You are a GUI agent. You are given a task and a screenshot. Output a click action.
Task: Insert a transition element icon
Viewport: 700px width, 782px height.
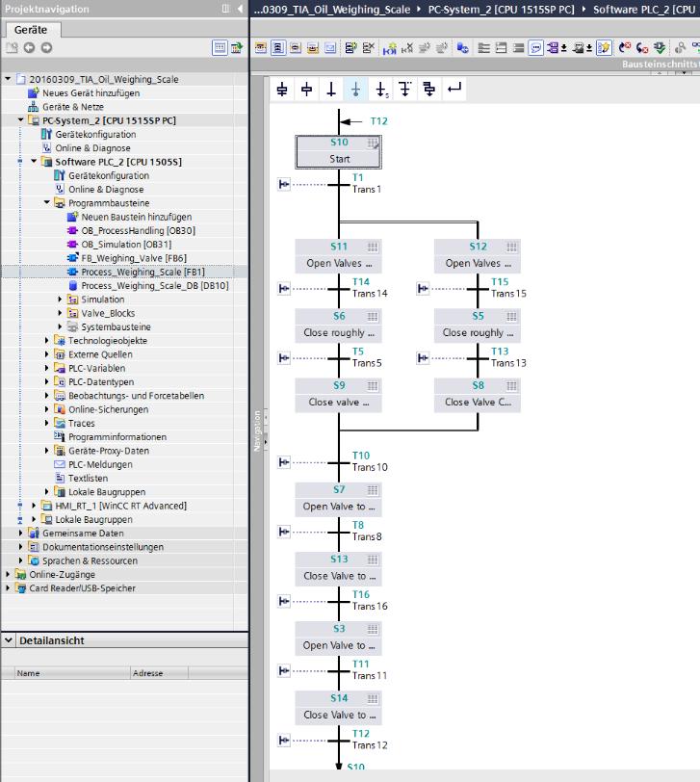coord(331,90)
